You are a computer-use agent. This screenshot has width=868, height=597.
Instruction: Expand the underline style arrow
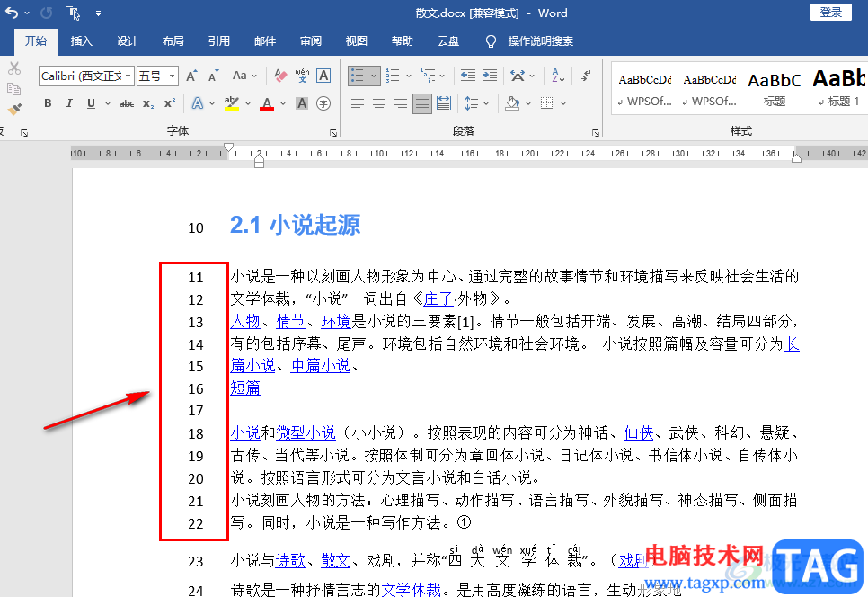click(x=108, y=103)
